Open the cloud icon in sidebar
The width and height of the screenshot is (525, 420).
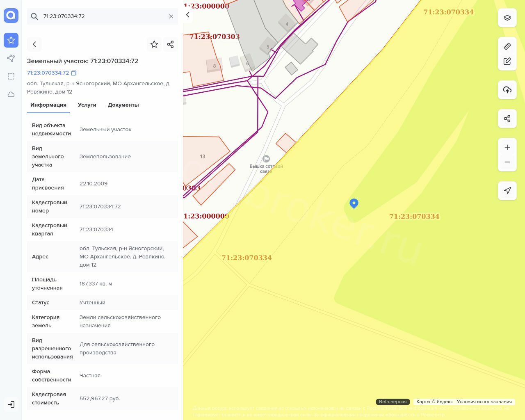coord(11,94)
